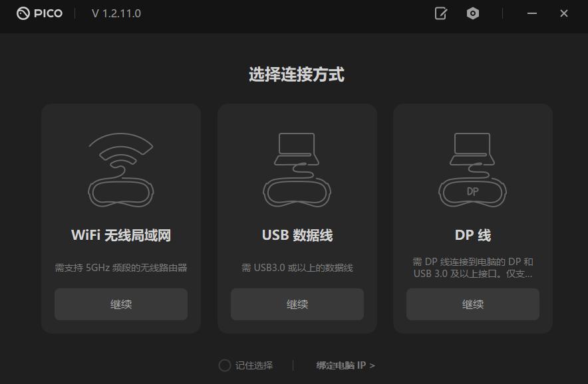Continue with WiFi 无线局域网 connection
The image size is (588, 384).
(121, 304)
